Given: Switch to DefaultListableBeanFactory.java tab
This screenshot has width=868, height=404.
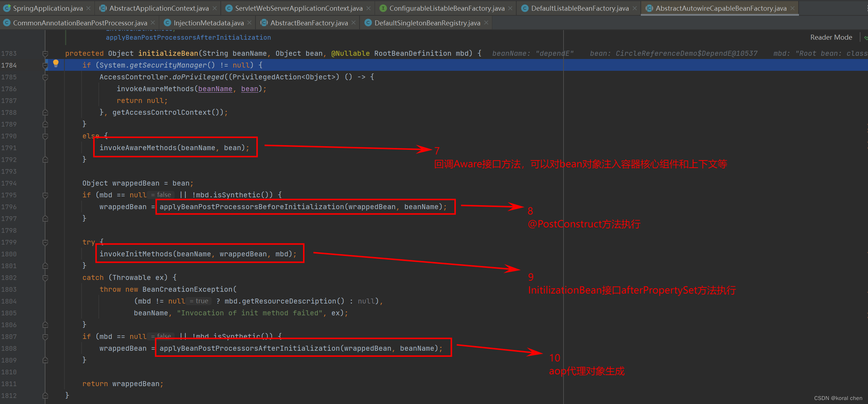Looking at the screenshot, I should [x=580, y=8].
